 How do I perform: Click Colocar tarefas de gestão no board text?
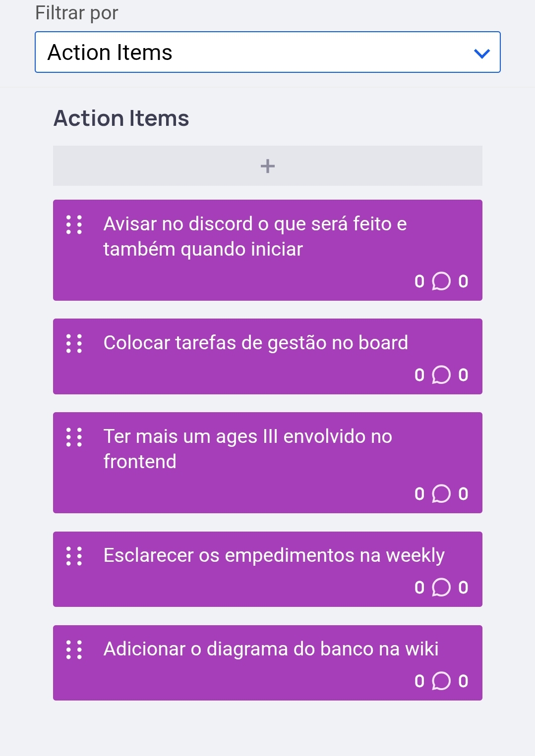pyautogui.click(x=255, y=343)
